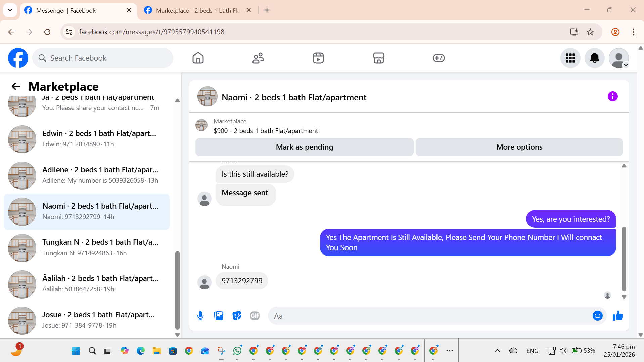This screenshot has width=644, height=362.
Task: Open Windows taskbar search
Action: point(92,351)
